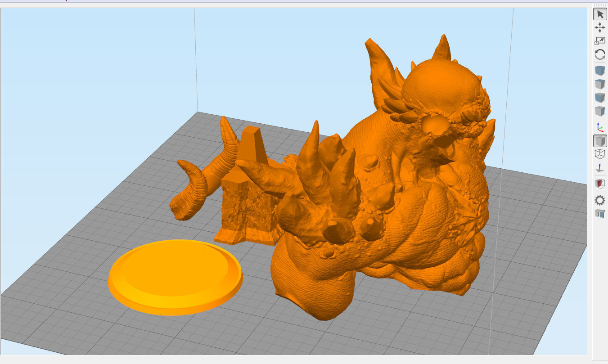Click the dotted toolbar drag handle
Image resolution: width=608 pixels, height=364 pixels.
point(600,5)
